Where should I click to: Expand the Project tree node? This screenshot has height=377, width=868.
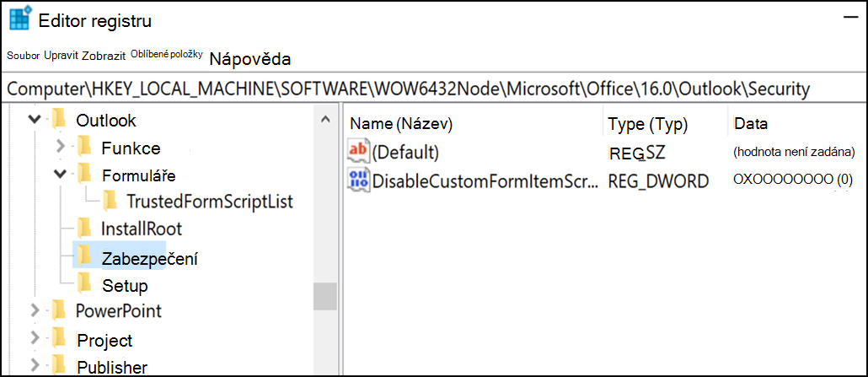click(35, 337)
